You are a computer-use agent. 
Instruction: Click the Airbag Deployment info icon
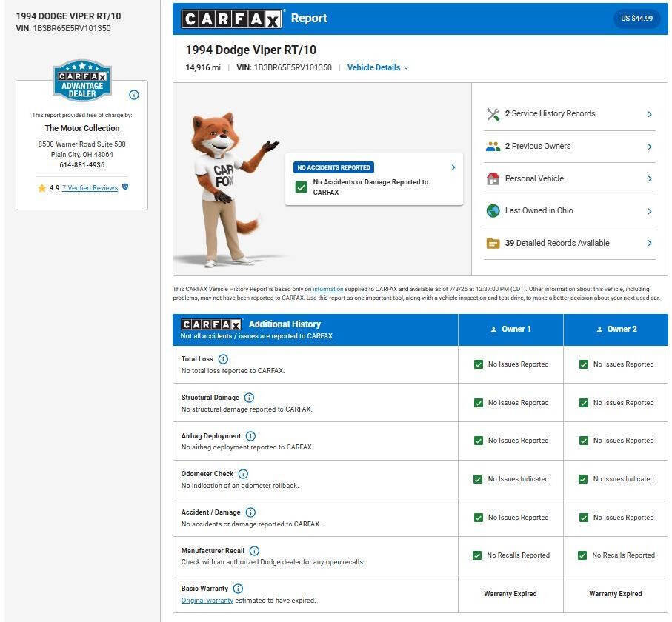[250, 436]
